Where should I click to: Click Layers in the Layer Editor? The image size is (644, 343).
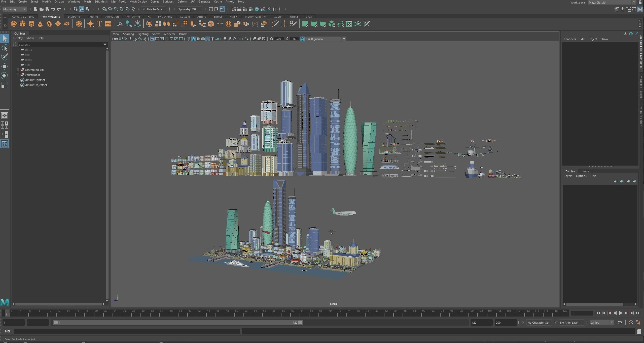coord(568,176)
